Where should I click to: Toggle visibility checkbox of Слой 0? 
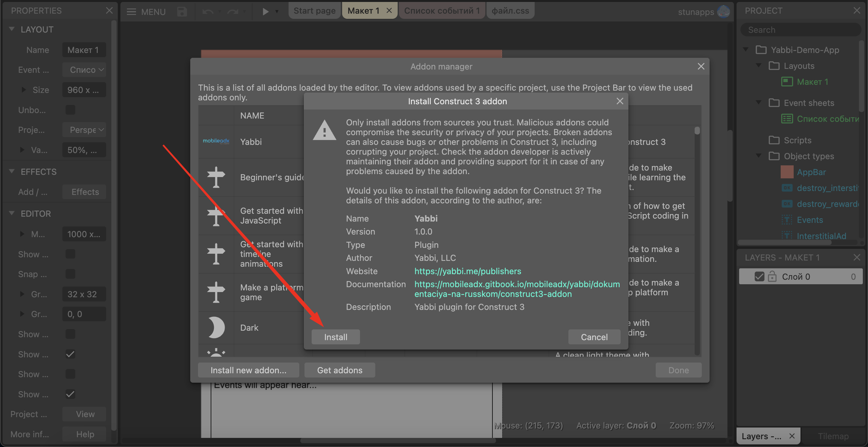tap(759, 277)
